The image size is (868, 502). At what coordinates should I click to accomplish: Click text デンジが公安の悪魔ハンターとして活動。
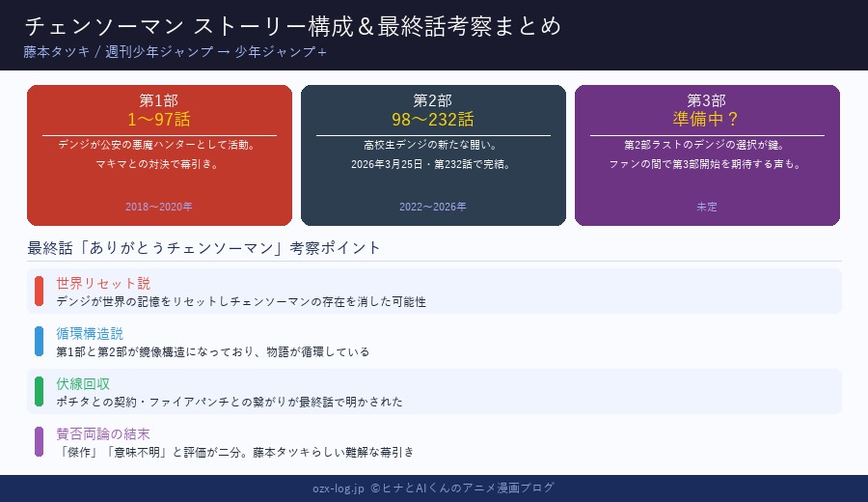(159, 145)
